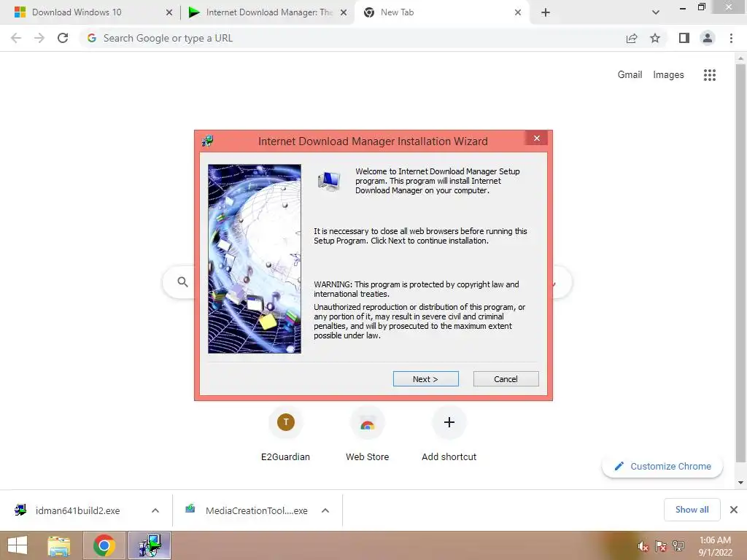Open a new browser tab with plus
747x560 pixels.
tap(546, 13)
